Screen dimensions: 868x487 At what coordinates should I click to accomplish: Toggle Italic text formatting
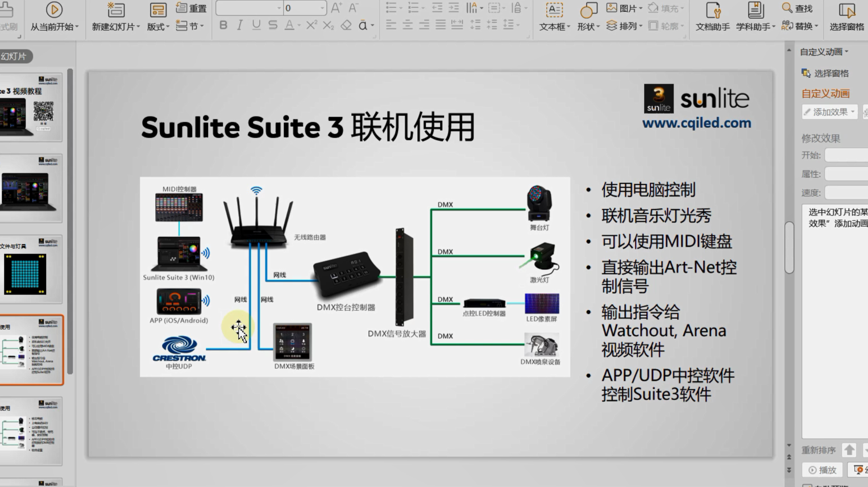240,26
